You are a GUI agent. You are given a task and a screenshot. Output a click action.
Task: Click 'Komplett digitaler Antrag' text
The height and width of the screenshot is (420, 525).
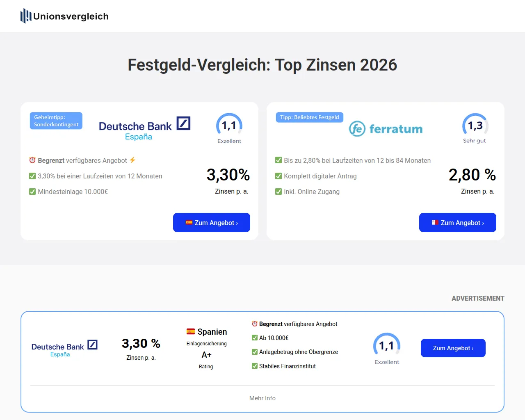point(320,176)
